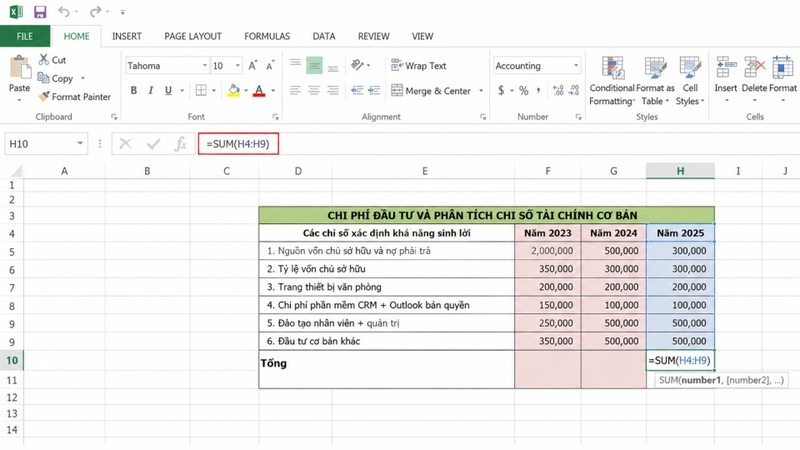Apply the yellow fill color swatch

click(234, 91)
